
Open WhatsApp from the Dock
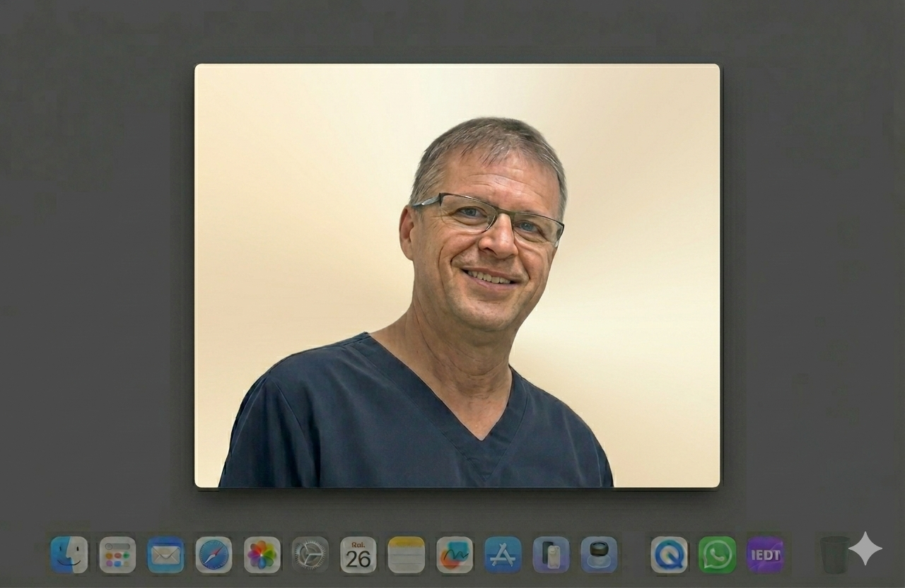pyautogui.click(x=718, y=555)
